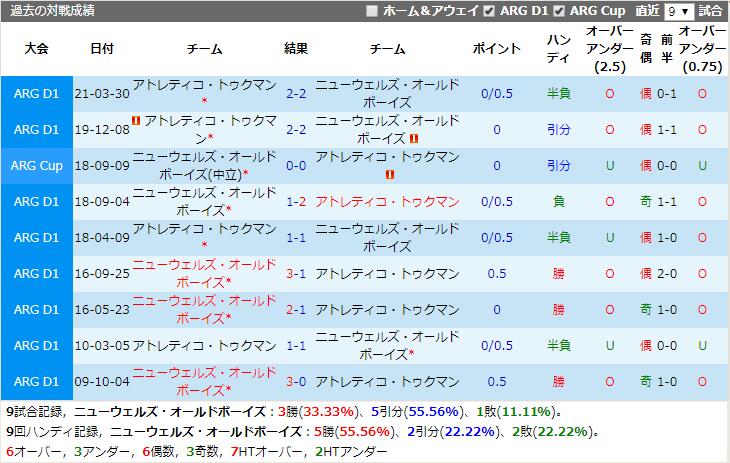Open the 1-1 result of 18-04-09 match
The image size is (730, 463).
(x=296, y=238)
